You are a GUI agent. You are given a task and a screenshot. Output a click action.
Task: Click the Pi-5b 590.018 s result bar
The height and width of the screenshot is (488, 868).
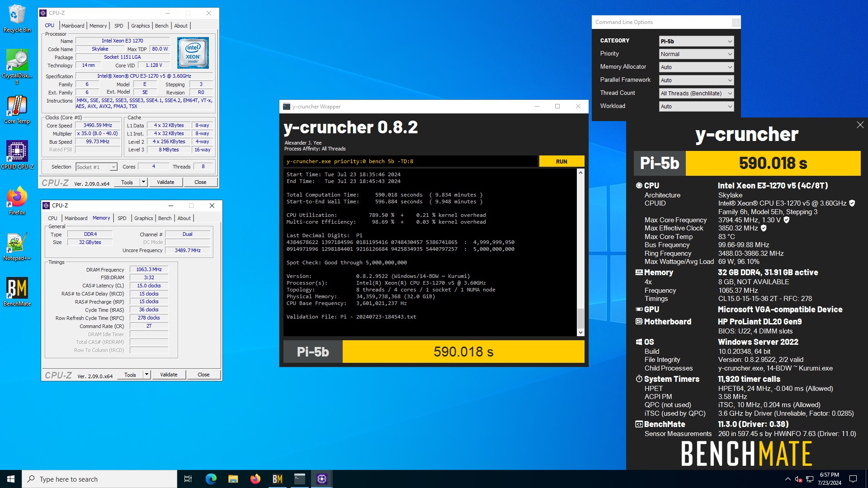pos(434,352)
